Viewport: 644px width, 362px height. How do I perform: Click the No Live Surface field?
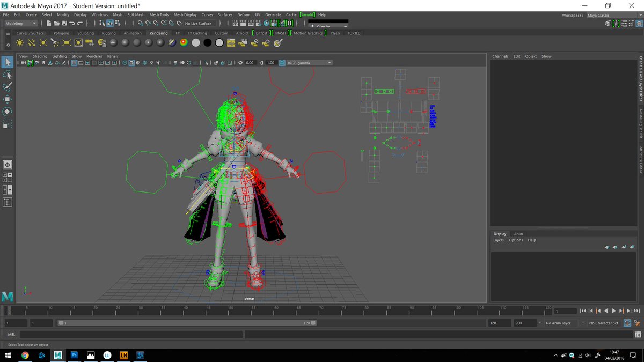(x=199, y=23)
